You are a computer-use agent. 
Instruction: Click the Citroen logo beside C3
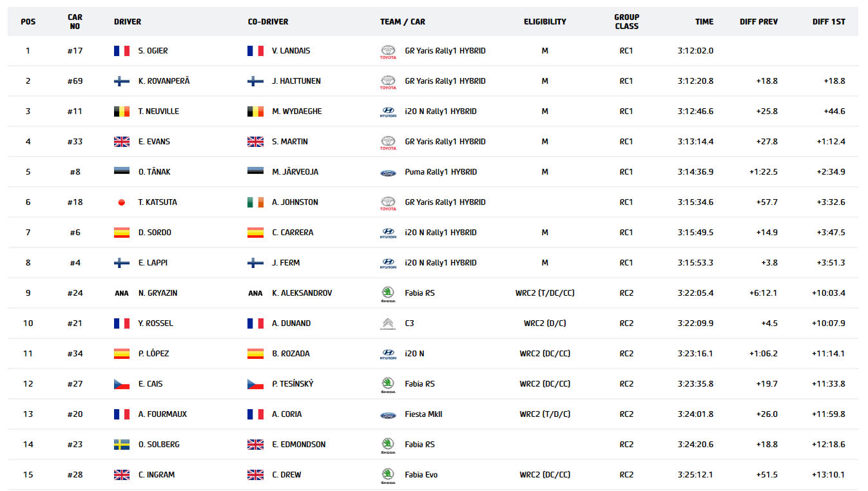point(388,323)
